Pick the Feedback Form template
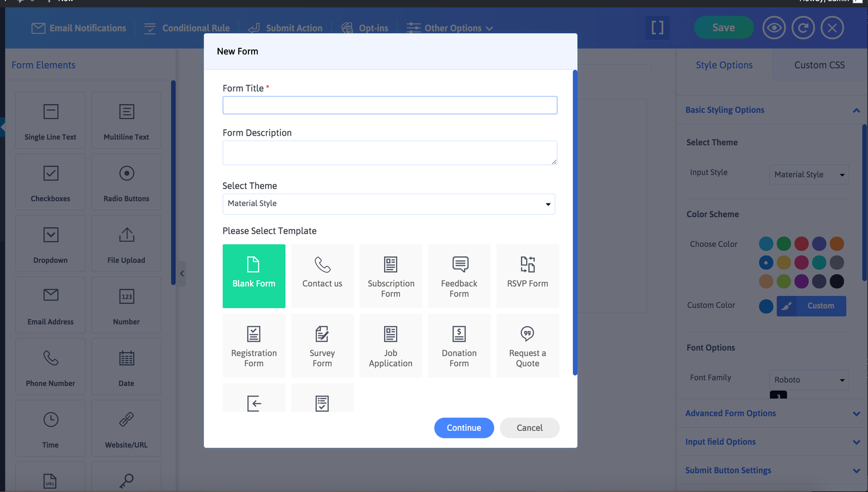The height and width of the screenshot is (492, 868). 459,276
